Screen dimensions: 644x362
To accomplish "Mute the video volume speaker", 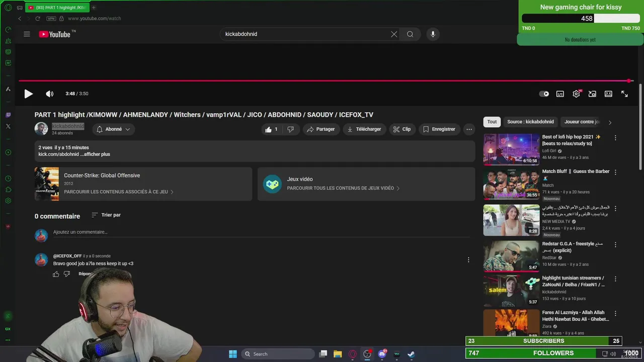I will point(49,94).
